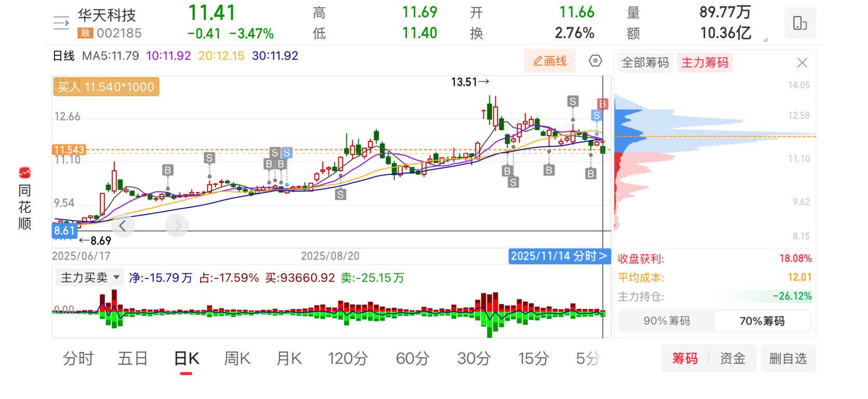The height and width of the screenshot is (399, 868).
Task: Click the 2025/06/17 date axis label
Action: tap(81, 256)
